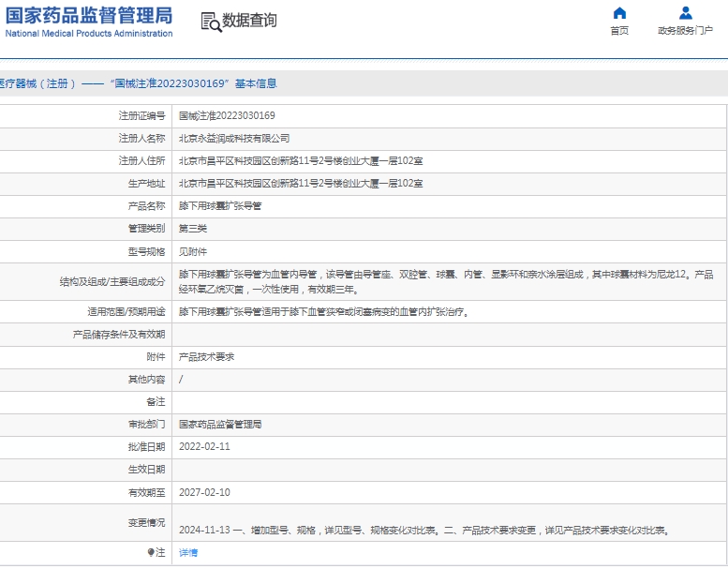Click the 生效日期 label
Screen dimensions: 728x569
tap(147, 470)
